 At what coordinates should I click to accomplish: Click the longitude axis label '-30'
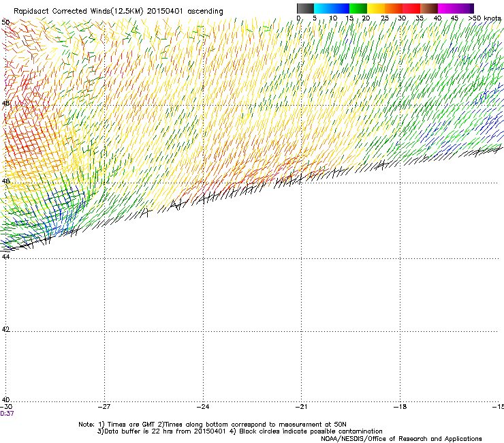[6, 407]
